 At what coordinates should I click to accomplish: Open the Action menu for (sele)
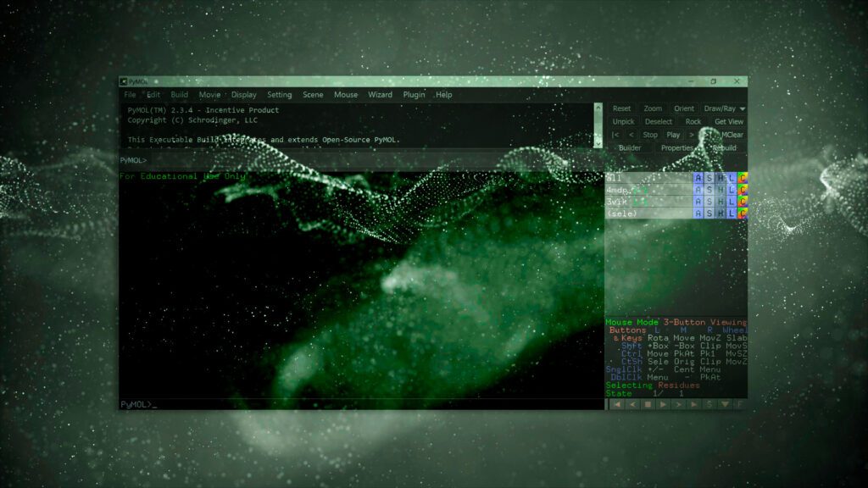(698, 213)
